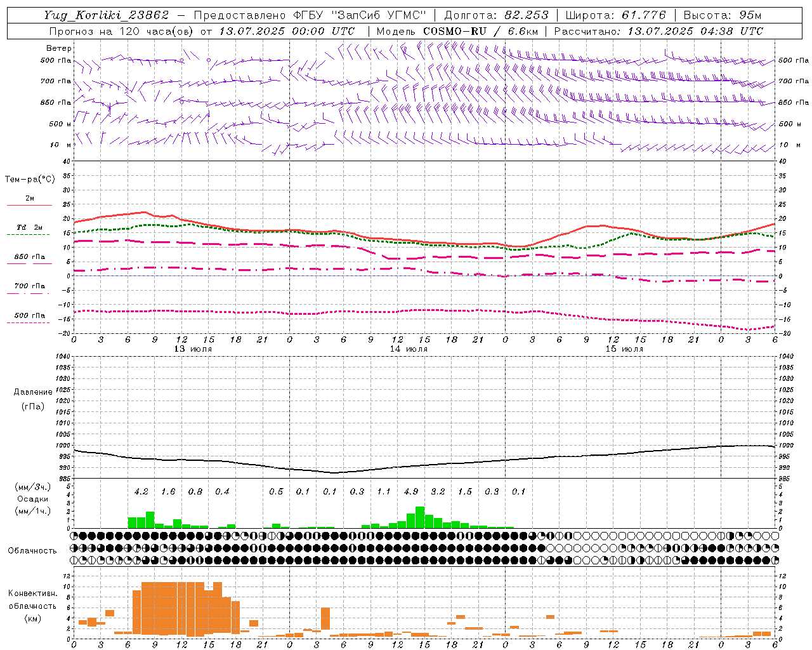
Task: Click the 1.6 precipitation total value
Action: click(168, 491)
